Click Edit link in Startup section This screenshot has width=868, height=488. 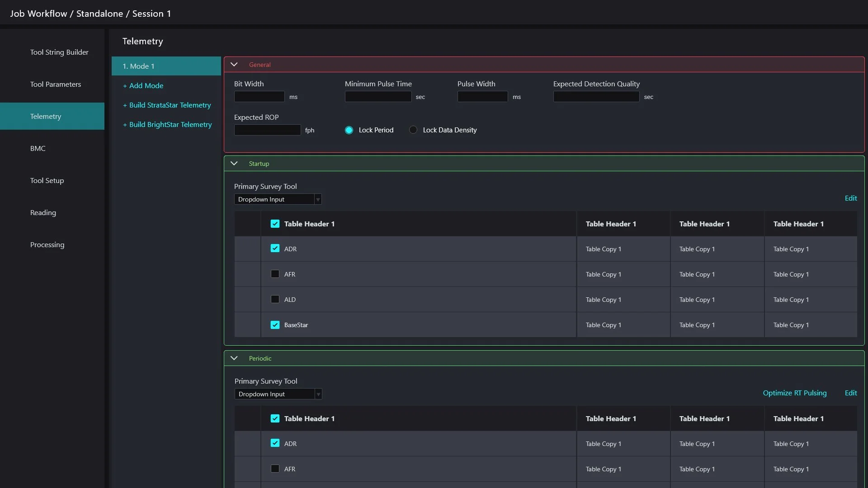pyautogui.click(x=850, y=198)
